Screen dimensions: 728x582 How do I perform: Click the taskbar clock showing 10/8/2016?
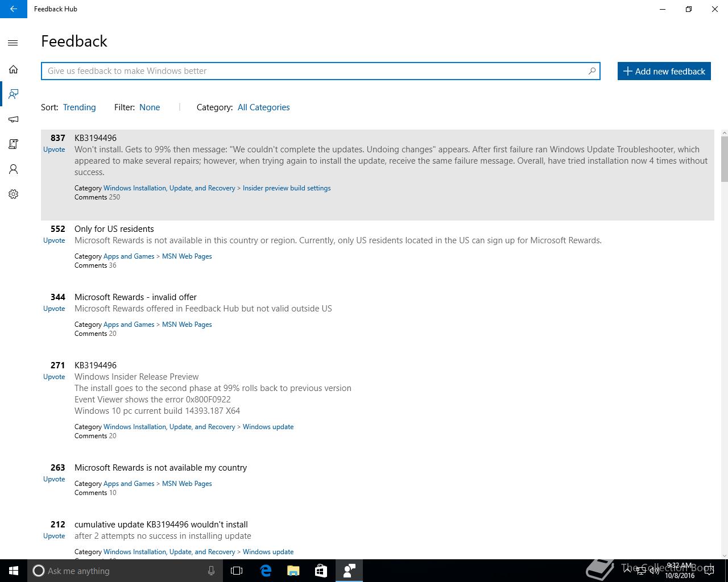[x=680, y=571]
